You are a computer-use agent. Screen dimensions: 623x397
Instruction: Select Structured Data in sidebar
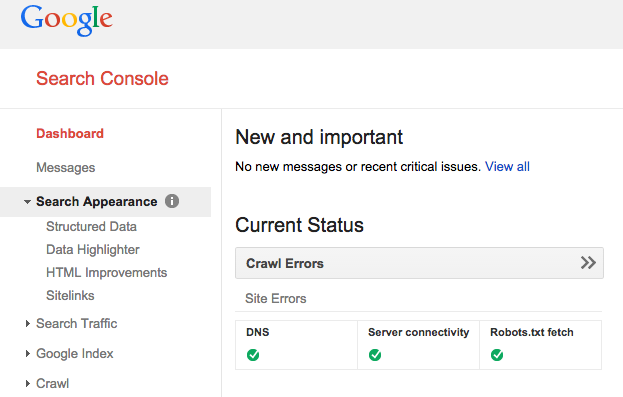coord(91,227)
